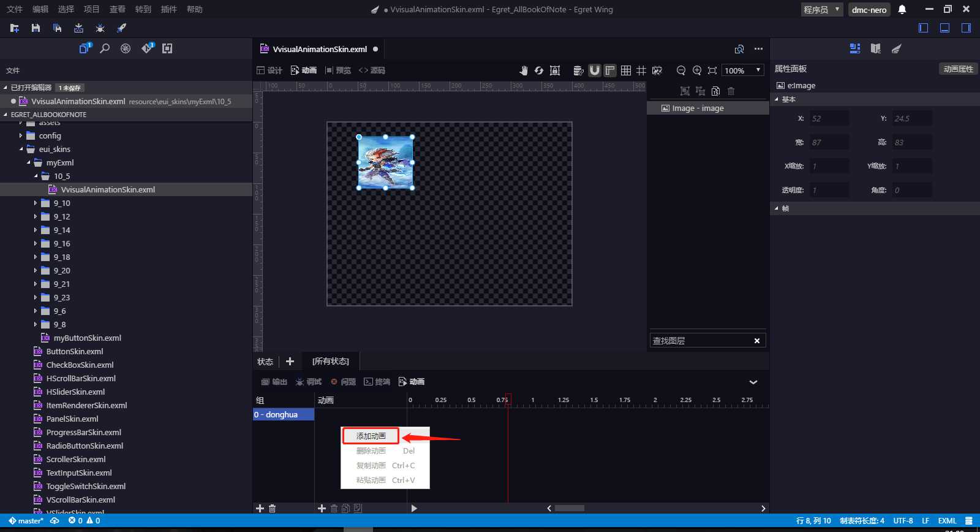Click the dmc-nero account button
This screenshot has width=980, height=532.
tap(869, 9)
